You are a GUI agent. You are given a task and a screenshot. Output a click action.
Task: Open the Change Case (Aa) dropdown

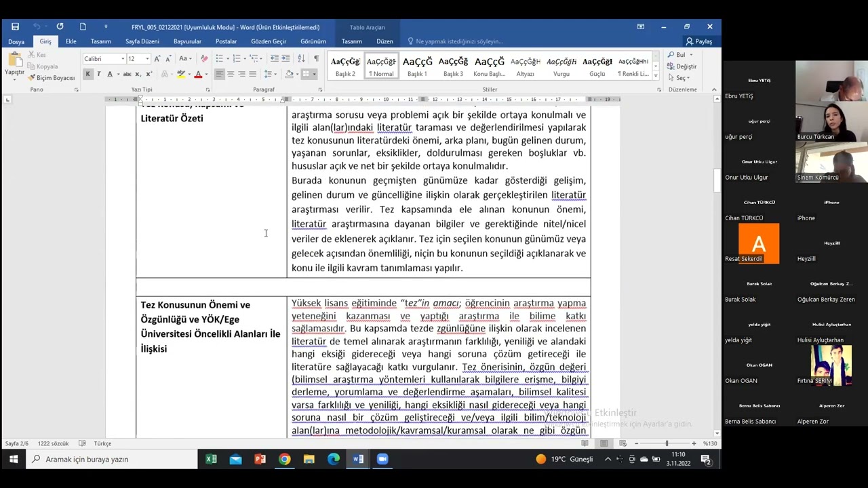point(185,59)
